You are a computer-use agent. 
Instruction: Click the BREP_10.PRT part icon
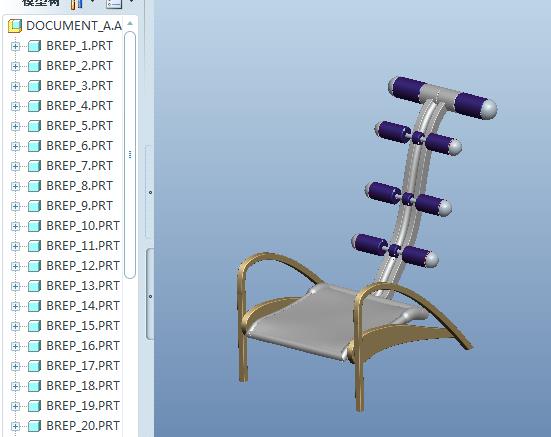coord(34,226)
